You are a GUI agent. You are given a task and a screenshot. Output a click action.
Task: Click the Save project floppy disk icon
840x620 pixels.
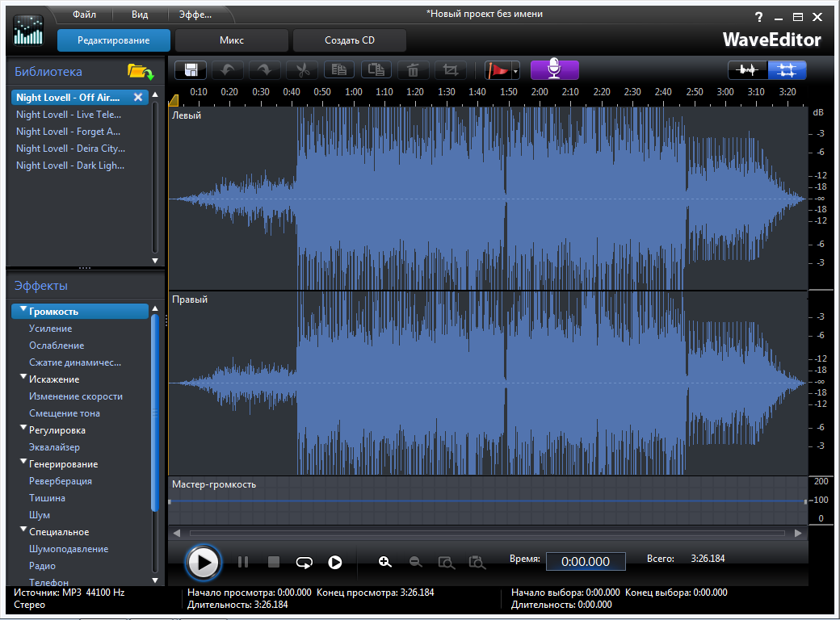191,70
